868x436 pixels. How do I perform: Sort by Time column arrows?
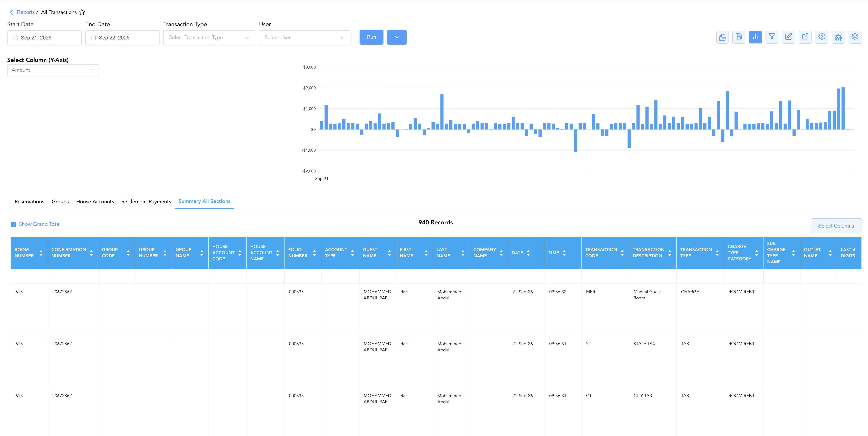564,253
